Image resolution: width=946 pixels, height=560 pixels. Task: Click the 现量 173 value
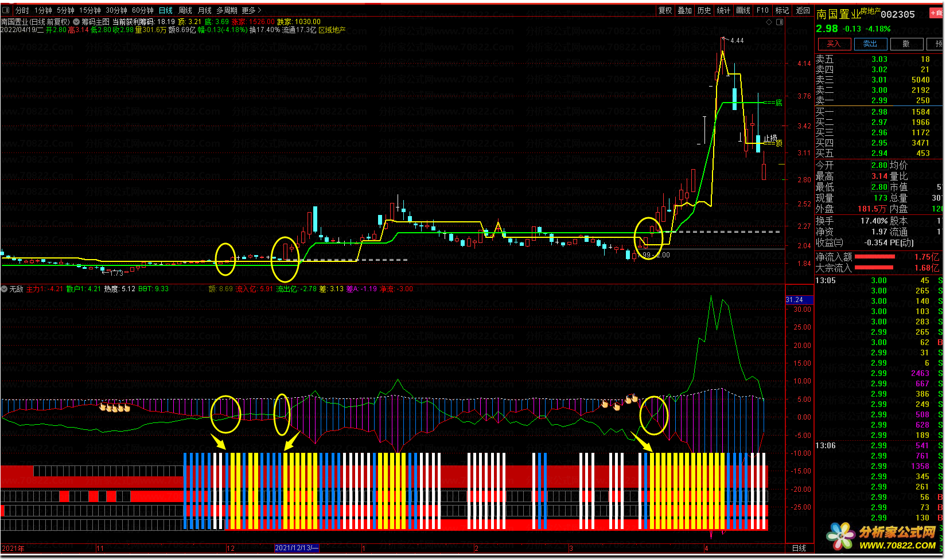(x=881, y=198)
